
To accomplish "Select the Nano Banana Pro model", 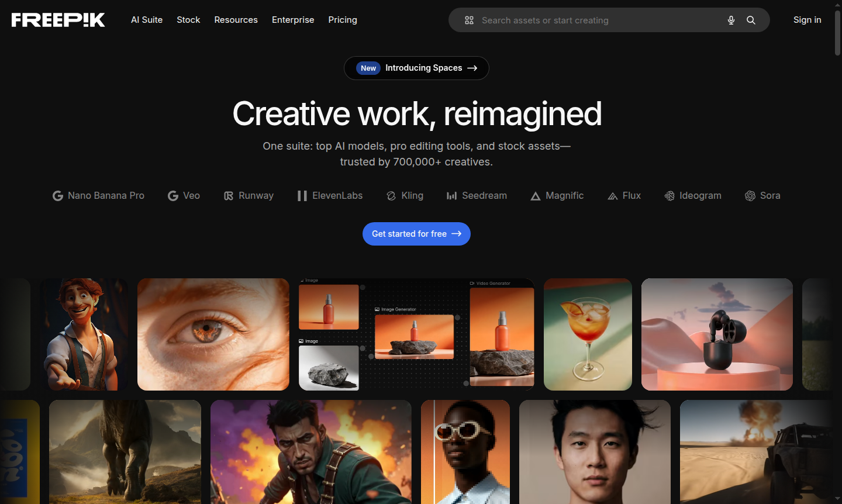I will tap(98, 196).
